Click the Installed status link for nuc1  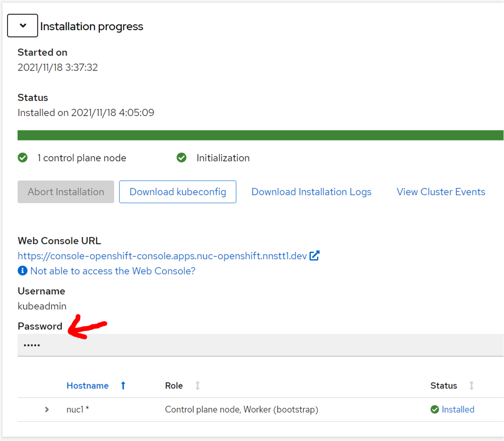458,409
